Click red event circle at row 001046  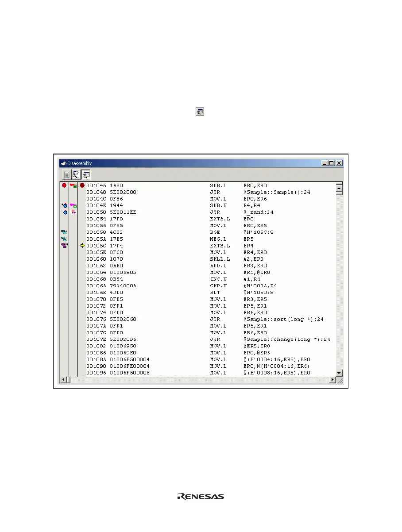[64, 185]
